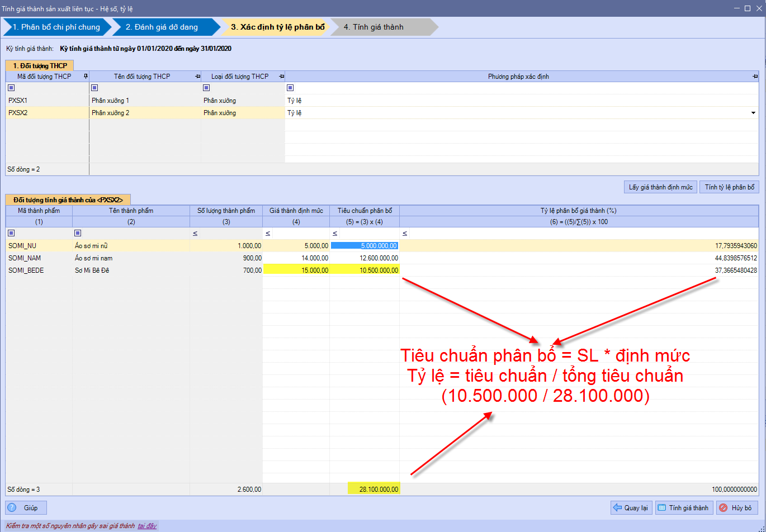The height and width of the screenshot is (532, 766).
Task: Open filter condition icon under Mã đối tượng THCP
Action: coord(11,88)
